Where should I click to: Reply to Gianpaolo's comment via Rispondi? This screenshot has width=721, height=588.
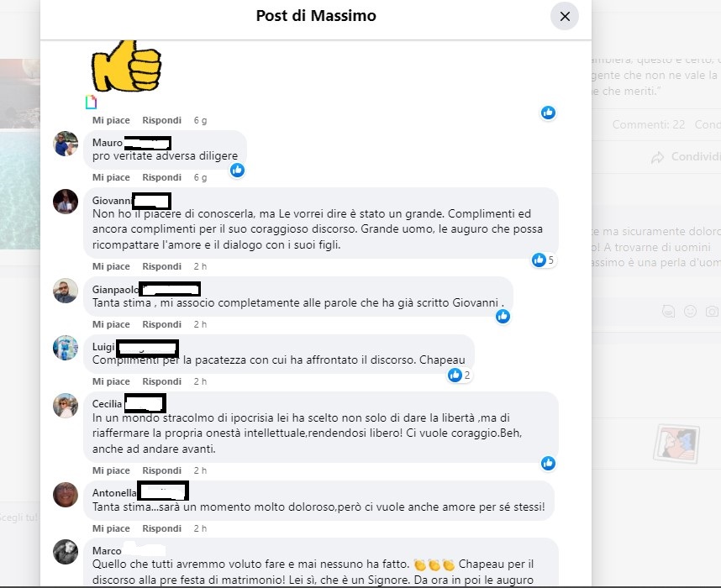coord(161,324)
